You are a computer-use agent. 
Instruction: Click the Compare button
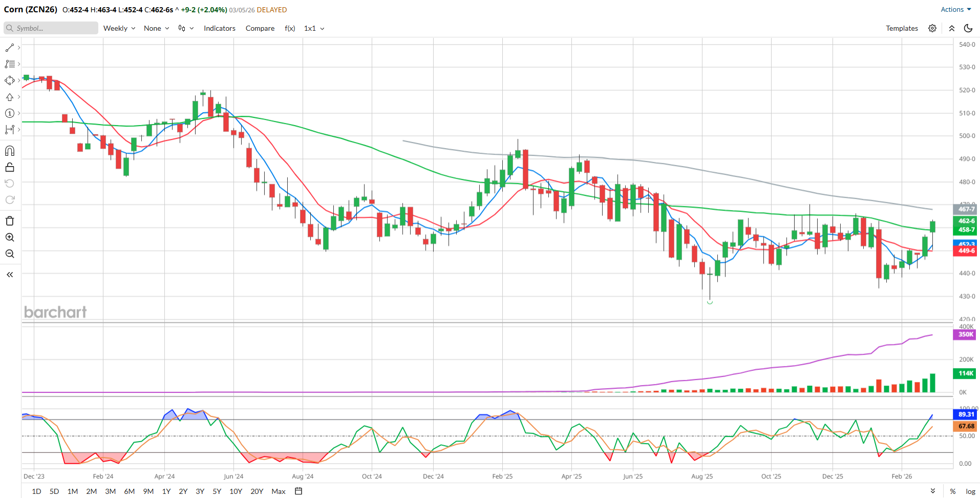260,28
